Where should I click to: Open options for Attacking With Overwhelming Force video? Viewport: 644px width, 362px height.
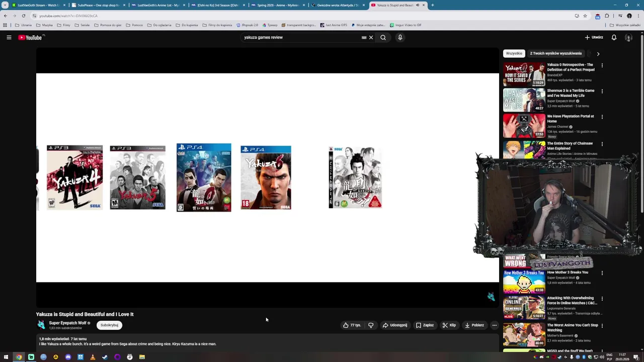pos(602,299)
